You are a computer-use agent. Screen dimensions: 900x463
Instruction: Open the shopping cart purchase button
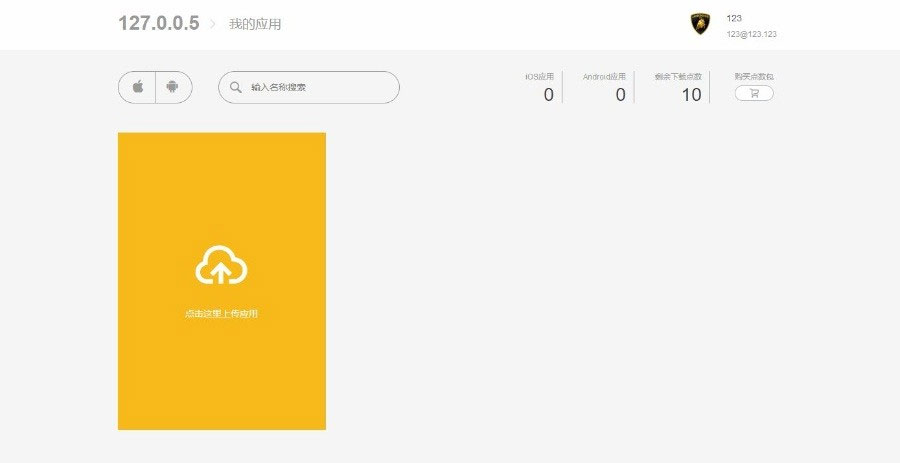pos(754,93)
